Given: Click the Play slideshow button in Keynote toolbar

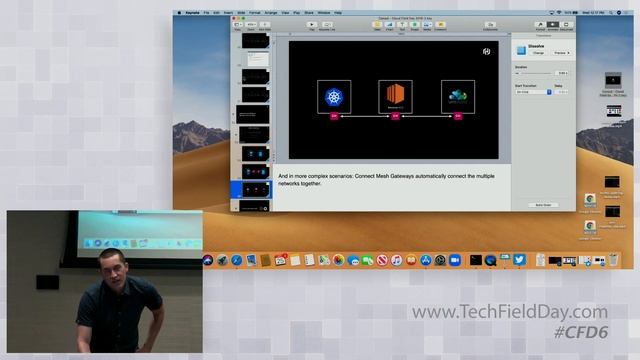Looking at the screenshot, I should 312,24.
